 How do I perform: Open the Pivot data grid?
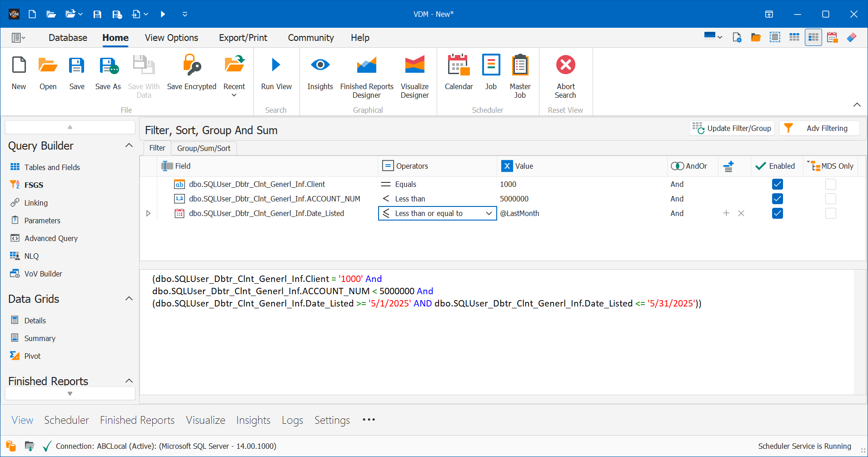coord(25,356)
